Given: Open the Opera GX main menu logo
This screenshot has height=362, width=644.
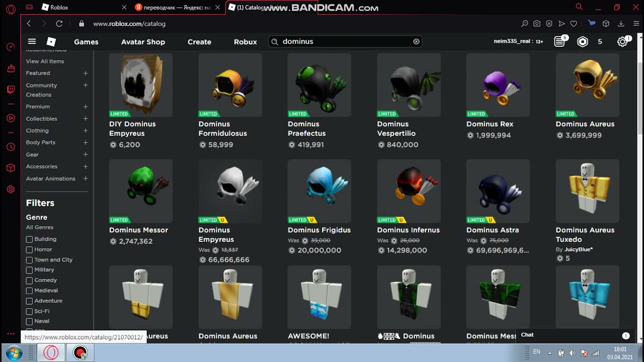Looking at the screenshot, I should [x=11, y=9].
